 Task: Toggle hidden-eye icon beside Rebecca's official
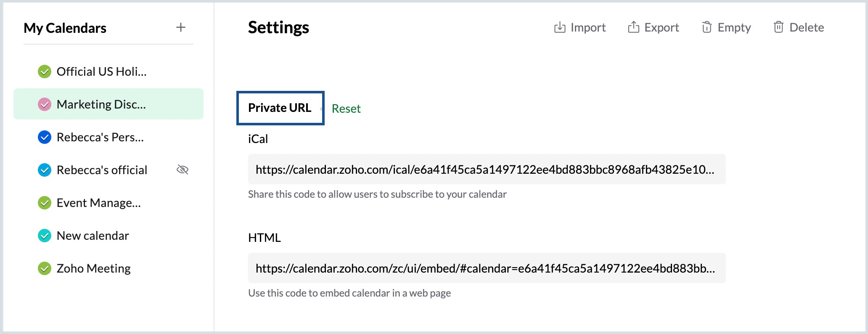[x=183, y=170]
